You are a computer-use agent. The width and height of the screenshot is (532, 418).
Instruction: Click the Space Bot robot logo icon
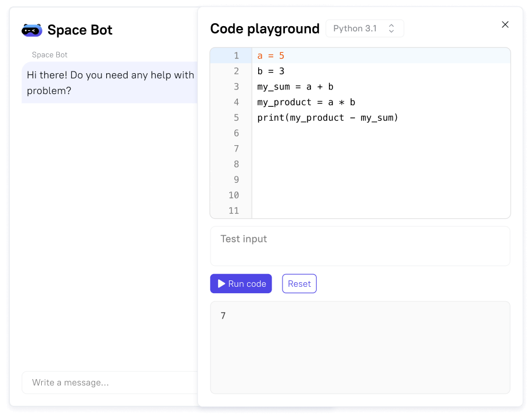tap(32, 30)
